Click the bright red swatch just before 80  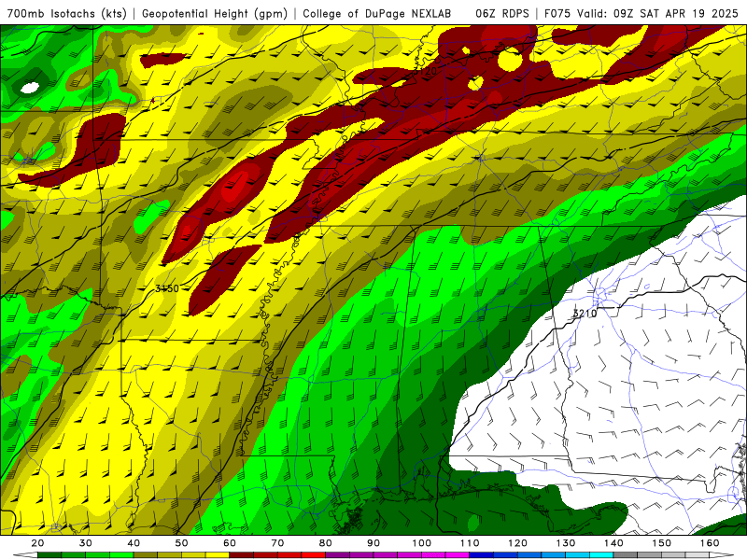coord(314,555)
